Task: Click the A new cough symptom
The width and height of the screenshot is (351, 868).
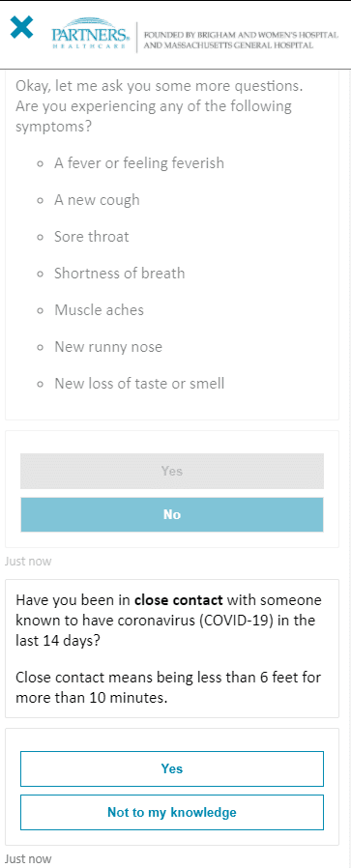Action: tap(97, 200)
